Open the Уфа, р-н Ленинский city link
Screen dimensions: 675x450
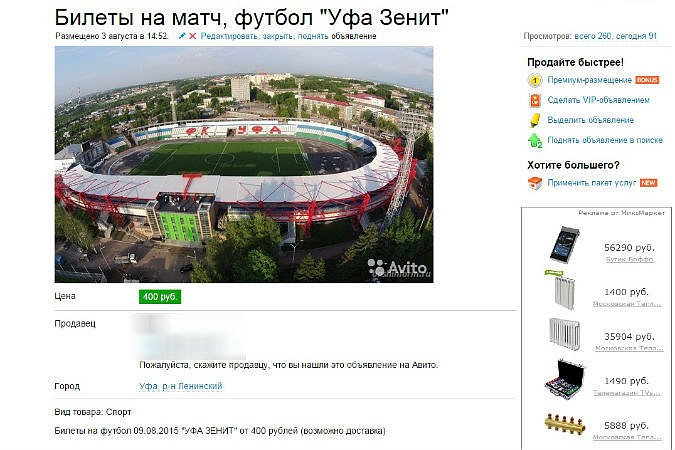pyautogui.click(x=181, y=386)
